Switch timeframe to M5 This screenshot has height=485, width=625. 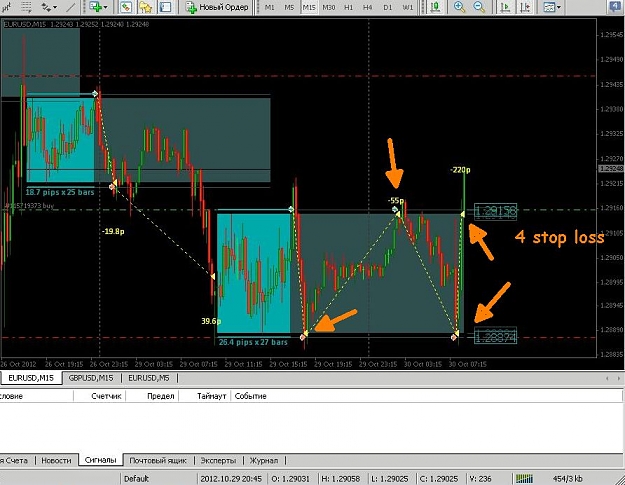tap(289, 7)
